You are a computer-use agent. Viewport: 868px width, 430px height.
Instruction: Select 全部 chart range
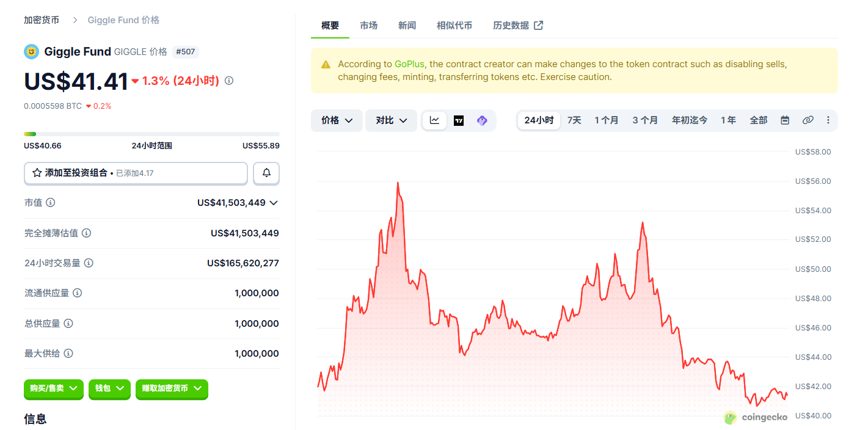click(x=759, y=120)
